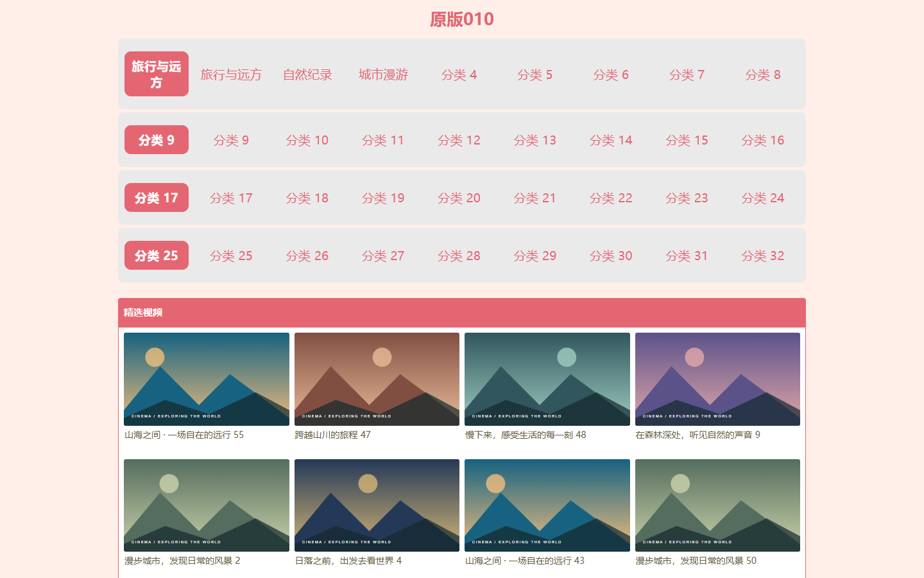Open the plain 旅行与远方 category link
This screenshot has height=578, width=924.
pyautogui.click(x=231, y=74)
